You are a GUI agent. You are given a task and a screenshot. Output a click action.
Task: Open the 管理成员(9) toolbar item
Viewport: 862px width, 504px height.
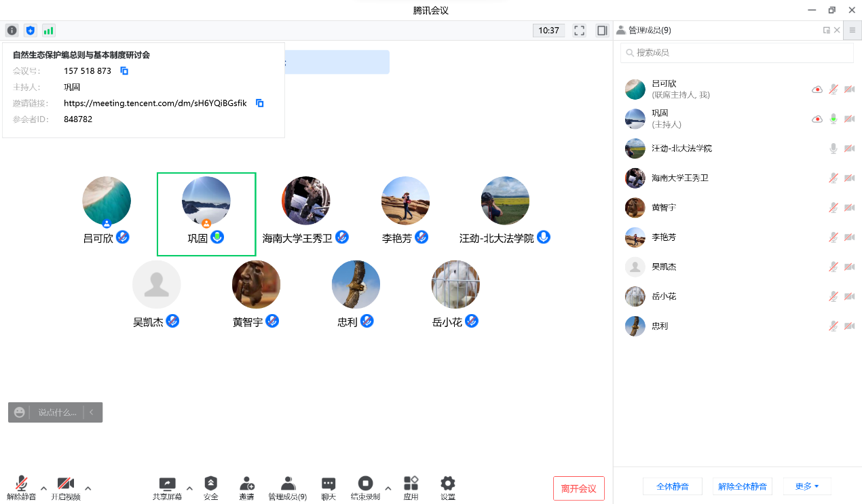click(x=288, y=488)
